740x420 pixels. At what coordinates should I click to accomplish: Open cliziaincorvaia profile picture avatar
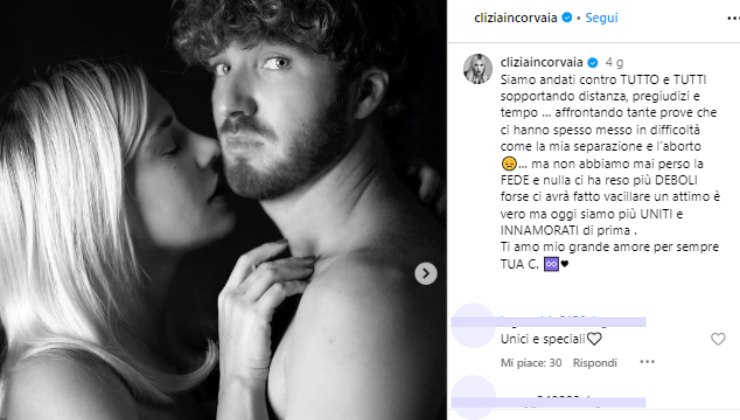[478, 68]
